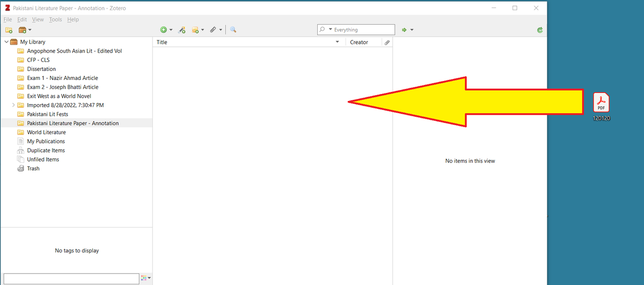Click the Trash bin icon in sidebar

tap(21, 169)
